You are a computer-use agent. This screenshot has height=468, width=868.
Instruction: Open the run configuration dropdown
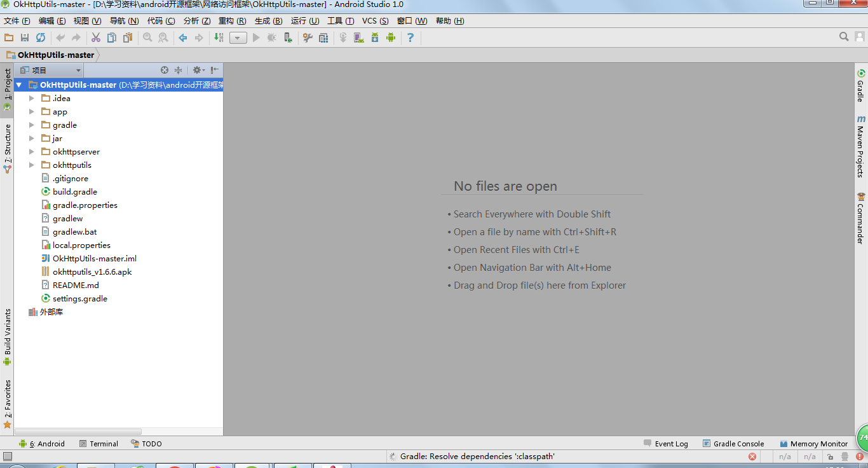238,38
